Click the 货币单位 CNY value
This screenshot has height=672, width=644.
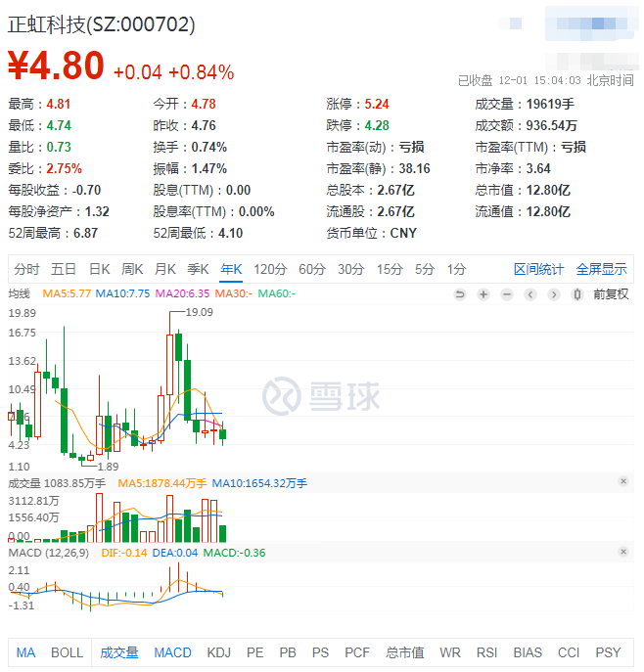(x=404, y=234)
